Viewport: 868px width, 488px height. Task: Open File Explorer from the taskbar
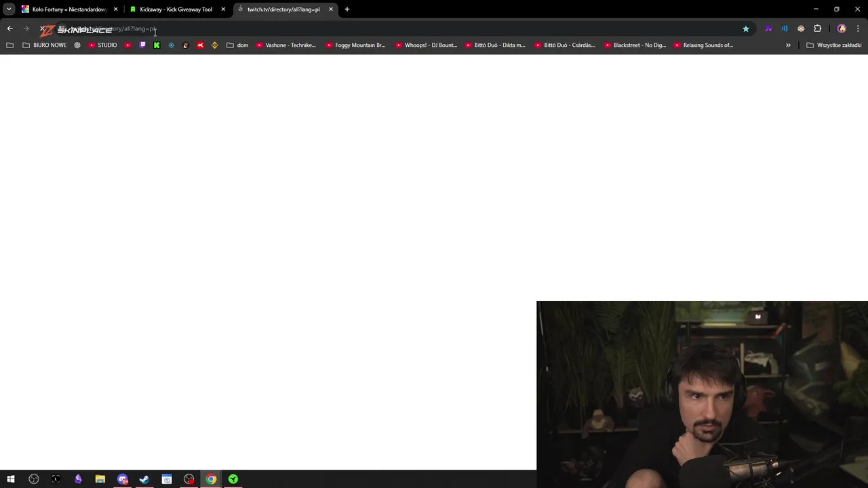[x=100, y=479]
